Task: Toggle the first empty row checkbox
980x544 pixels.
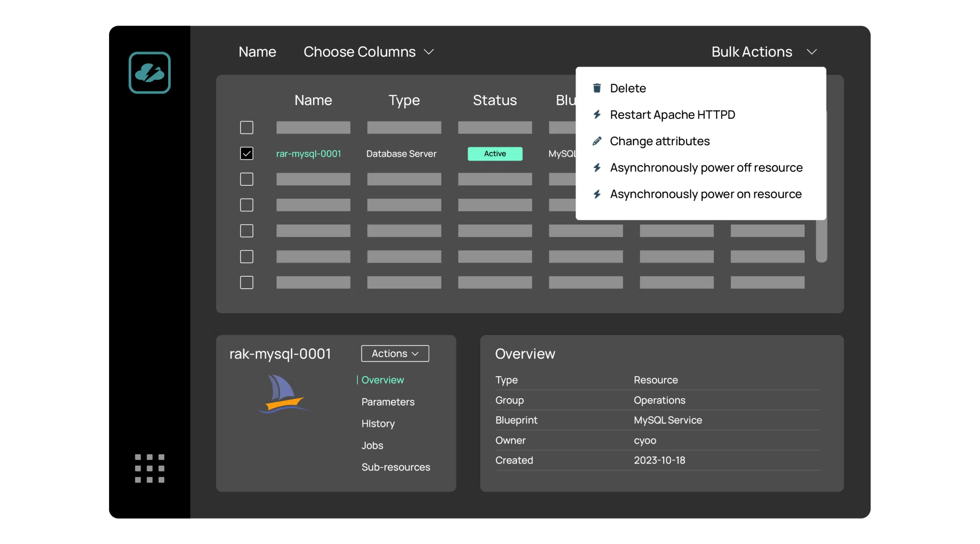Action: click(247, 127)
